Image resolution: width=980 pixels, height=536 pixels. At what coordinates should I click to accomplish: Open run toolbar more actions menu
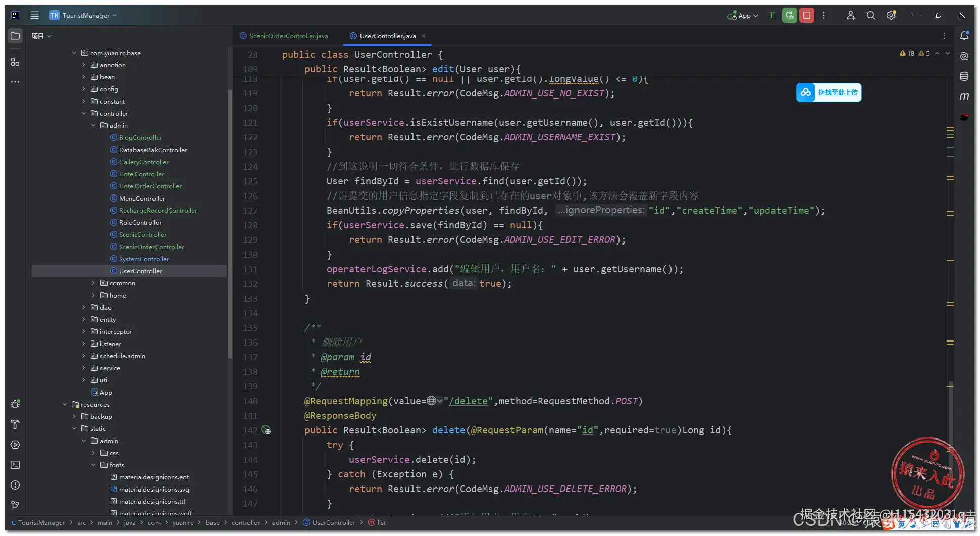tap(824, 15)
